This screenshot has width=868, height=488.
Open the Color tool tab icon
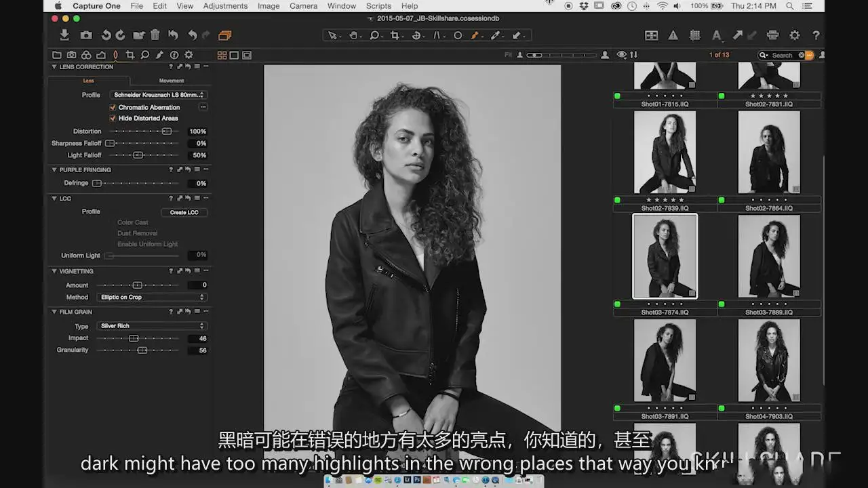(x=86, y=55)
